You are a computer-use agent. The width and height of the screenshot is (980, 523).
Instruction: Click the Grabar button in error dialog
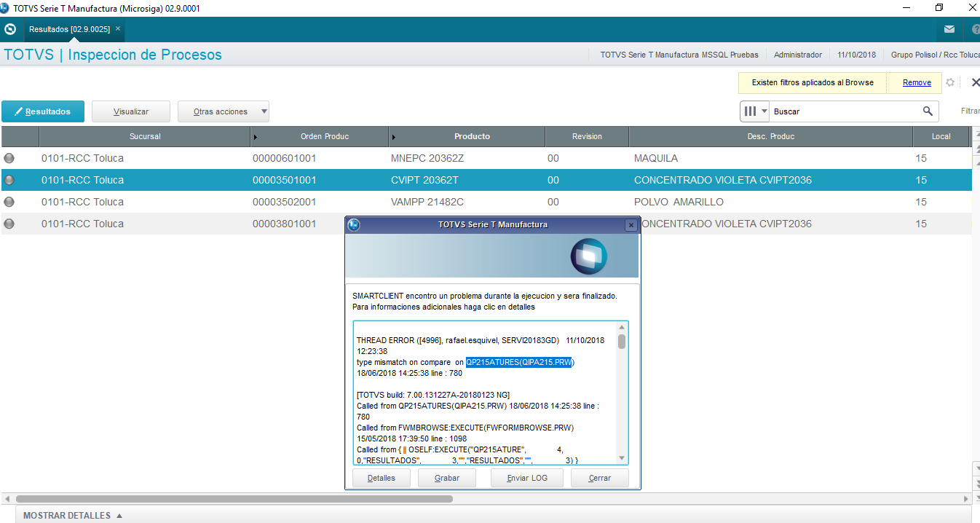click(x=447, y=478)
